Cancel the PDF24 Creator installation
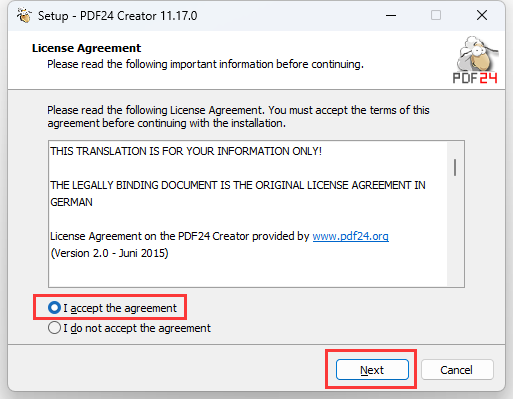 [x=457, y=369]
